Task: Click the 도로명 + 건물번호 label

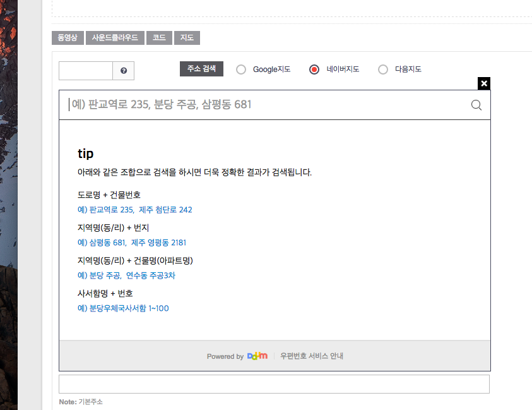Action: [x=109, y=195]
